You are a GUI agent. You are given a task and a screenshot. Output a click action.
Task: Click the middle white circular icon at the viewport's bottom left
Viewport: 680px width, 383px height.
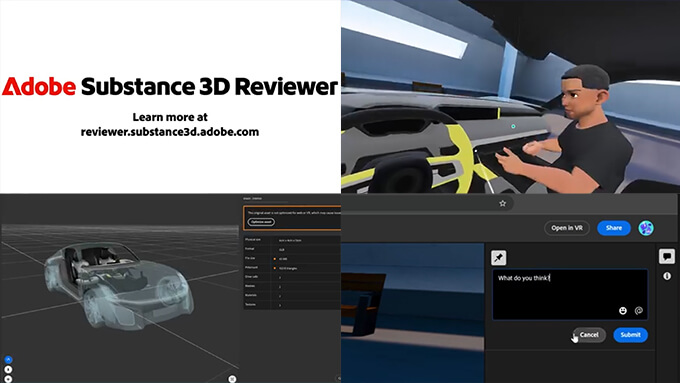[8, 370]
